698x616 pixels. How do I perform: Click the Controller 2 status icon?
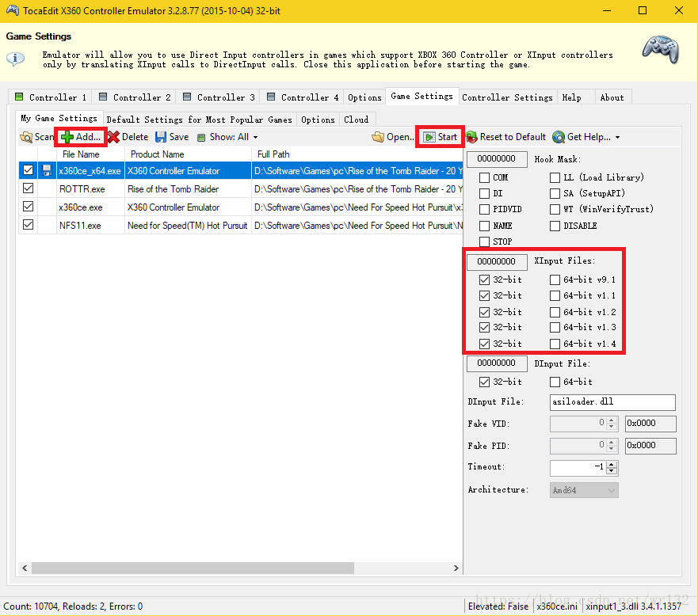point(103,97)
